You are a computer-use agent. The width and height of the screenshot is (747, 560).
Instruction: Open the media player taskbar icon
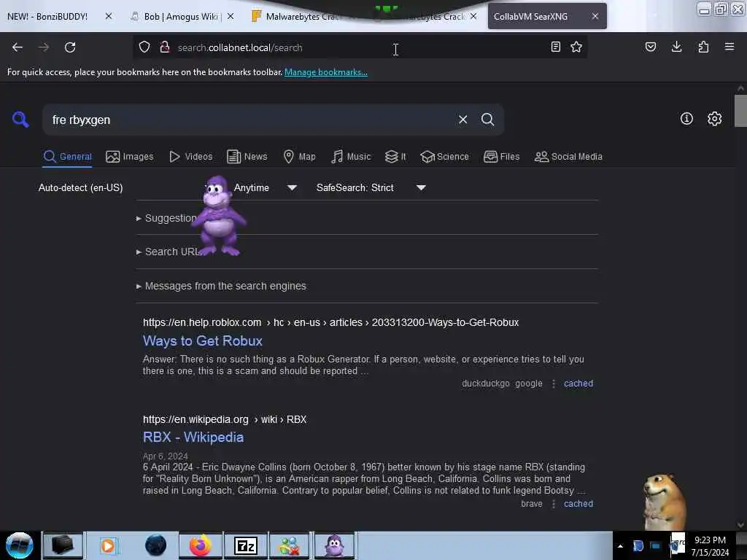pyautogui.click(x=108, y=545)
